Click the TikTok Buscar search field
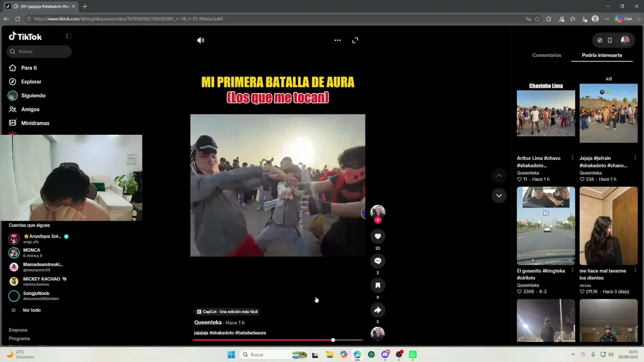Image resolution: width=644 pixels, height=362 pixels. click(x=39, y=51)
